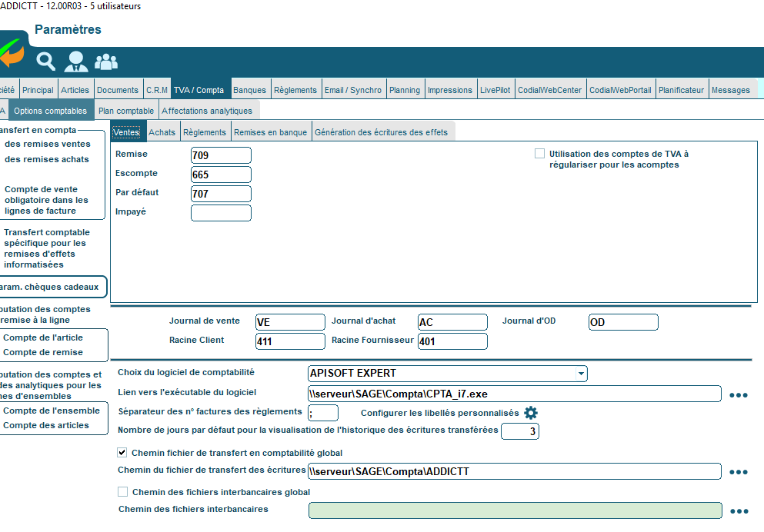Browse for the accounting software executable path
The width and height of the screenshot is (764, 532).
coord(738,395)
